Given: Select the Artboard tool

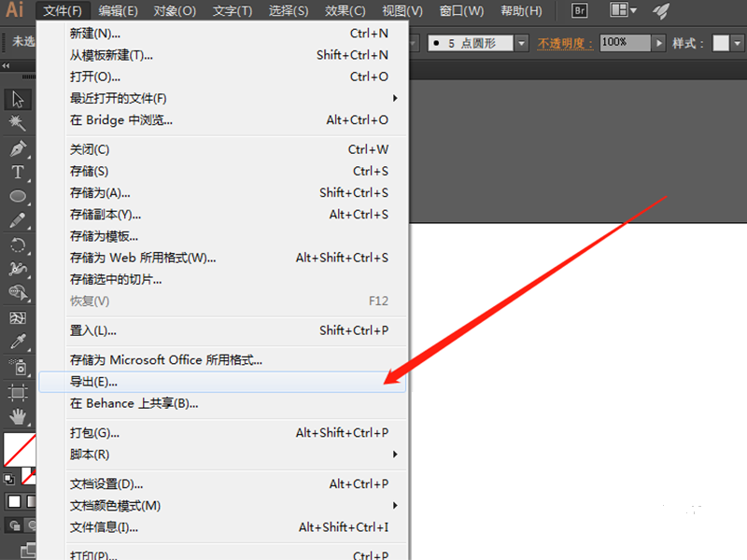Looking at the screenshot, I should [18, 392].
